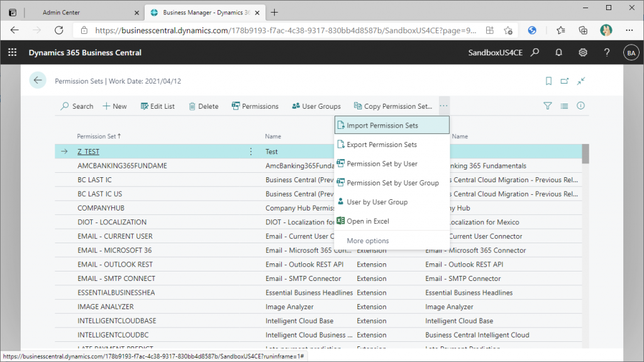
Task: Open row options for Z TEST
Action: (x=251, y=151)
